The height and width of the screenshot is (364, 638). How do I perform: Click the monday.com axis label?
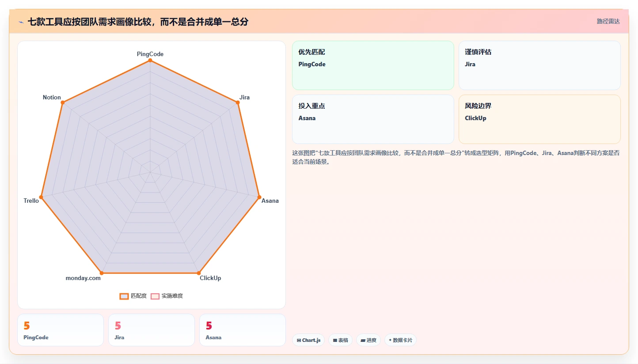tap(83, 278)
